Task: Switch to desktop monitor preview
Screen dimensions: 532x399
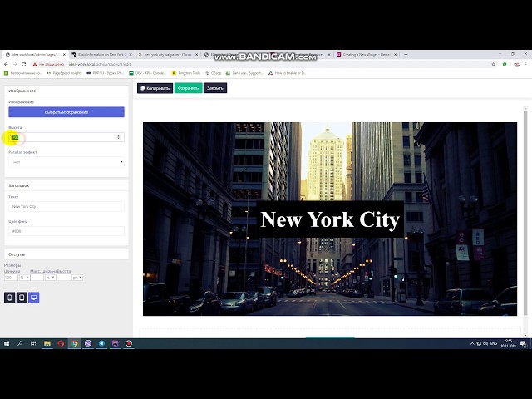Action: 33,298
